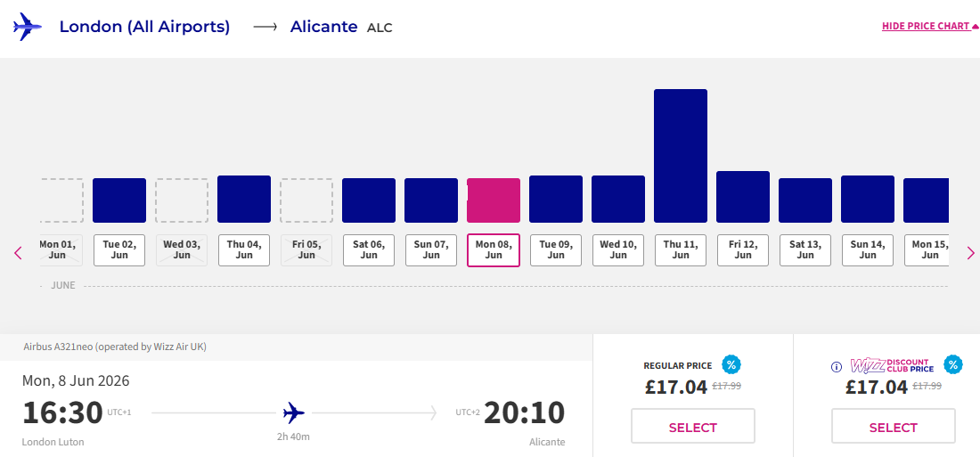The height and width of the screenshot is (457, 980).
Task: Go to next dates with right arrow
Action: click(970, 253)
